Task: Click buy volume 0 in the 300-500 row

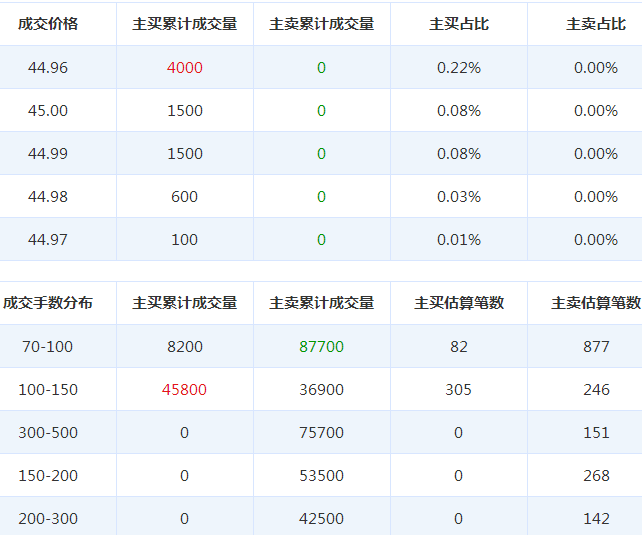Action: tap(184, 433)
